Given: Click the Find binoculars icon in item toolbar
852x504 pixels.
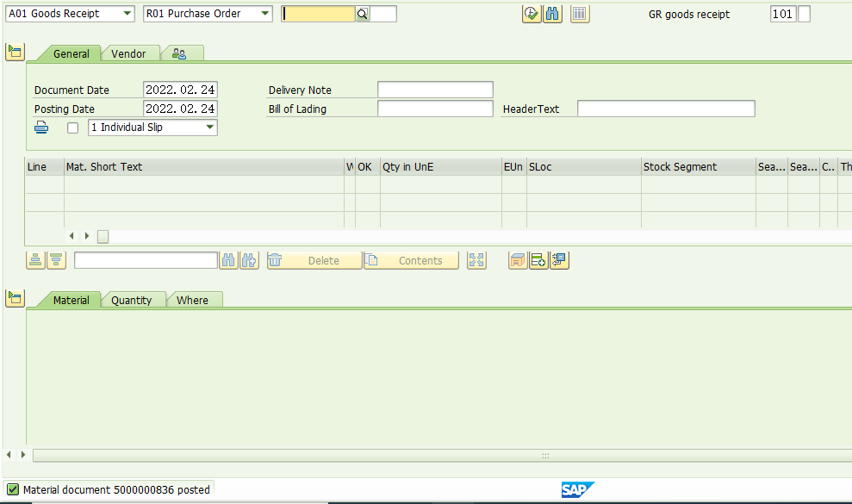Looking at the screenshot, I should (229, 260).
